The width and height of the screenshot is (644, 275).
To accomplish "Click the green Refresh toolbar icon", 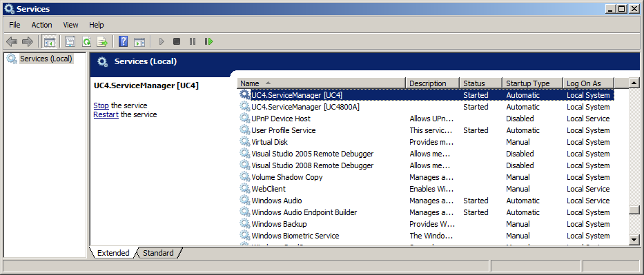I will click(x=86, y=41).
